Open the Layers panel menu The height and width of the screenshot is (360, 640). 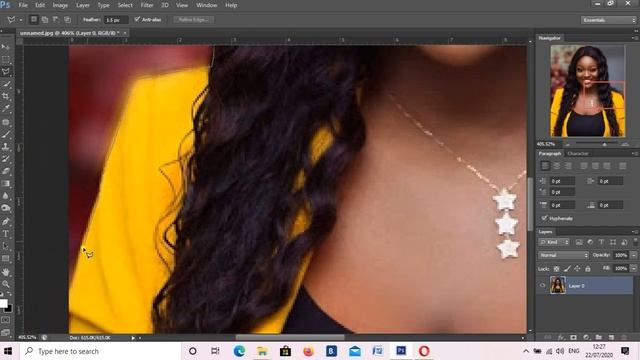point(635,231)
